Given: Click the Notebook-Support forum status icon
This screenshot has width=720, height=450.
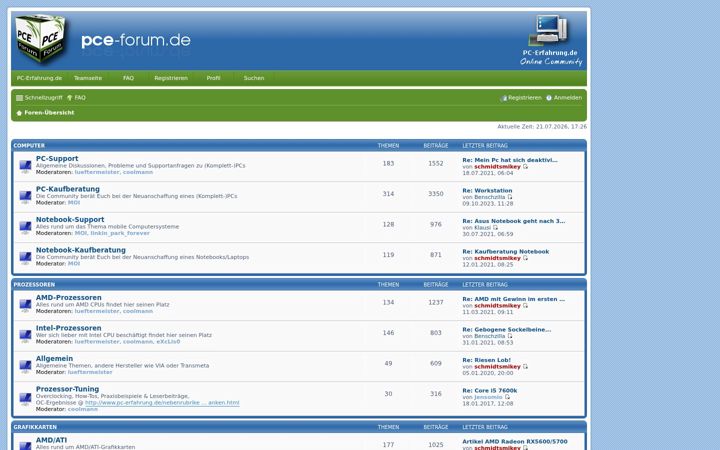Looking at the screenshot, I should [25, 227].
